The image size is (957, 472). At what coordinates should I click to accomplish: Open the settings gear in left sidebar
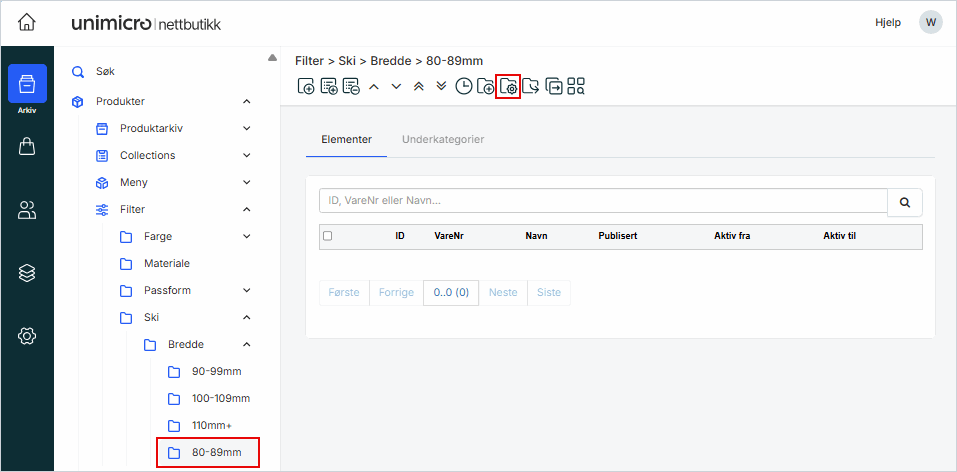[27, 336]
